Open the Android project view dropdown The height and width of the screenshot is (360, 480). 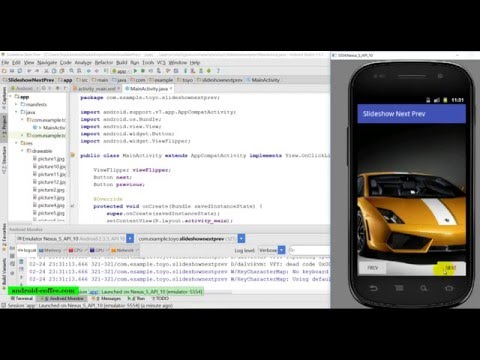tap(25, 88)
